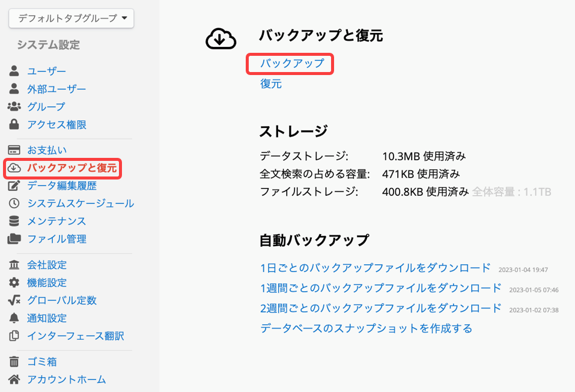
Task: Click the ユーザー person icon
Action: [14, 71]
